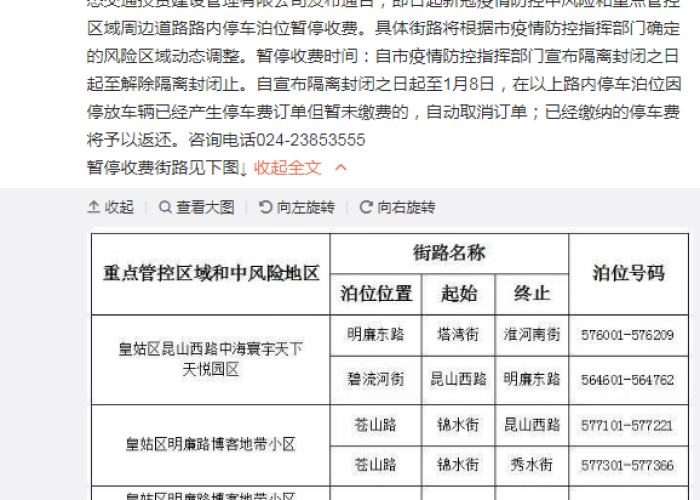Click cell 577101-577221

629,426
